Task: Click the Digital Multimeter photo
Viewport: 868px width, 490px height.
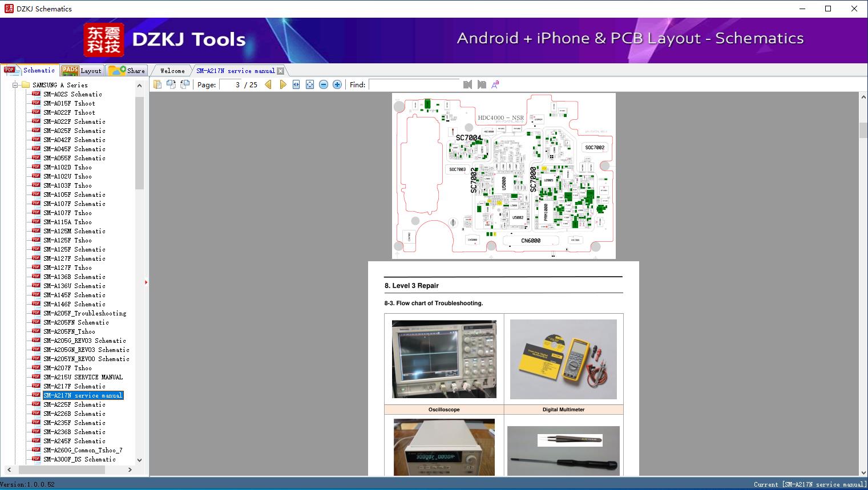Action: pos(563,359)
